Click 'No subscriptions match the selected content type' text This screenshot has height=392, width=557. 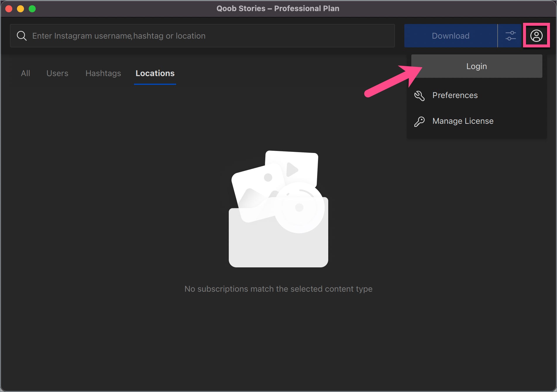point(278,289)
